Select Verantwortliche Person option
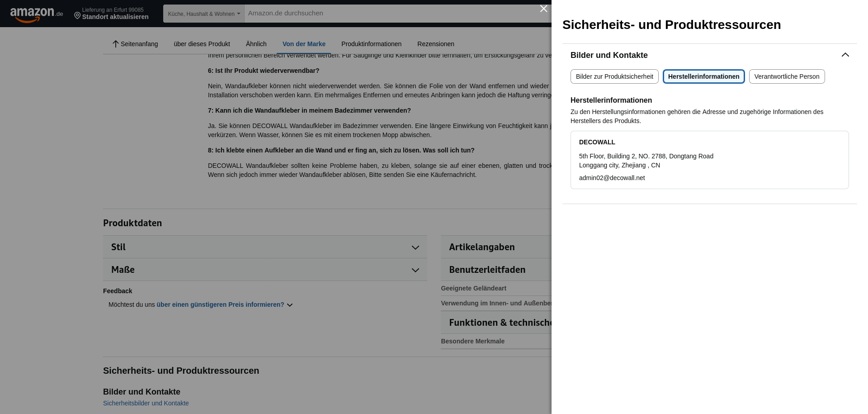868x414 pixels. pos(787,76)
